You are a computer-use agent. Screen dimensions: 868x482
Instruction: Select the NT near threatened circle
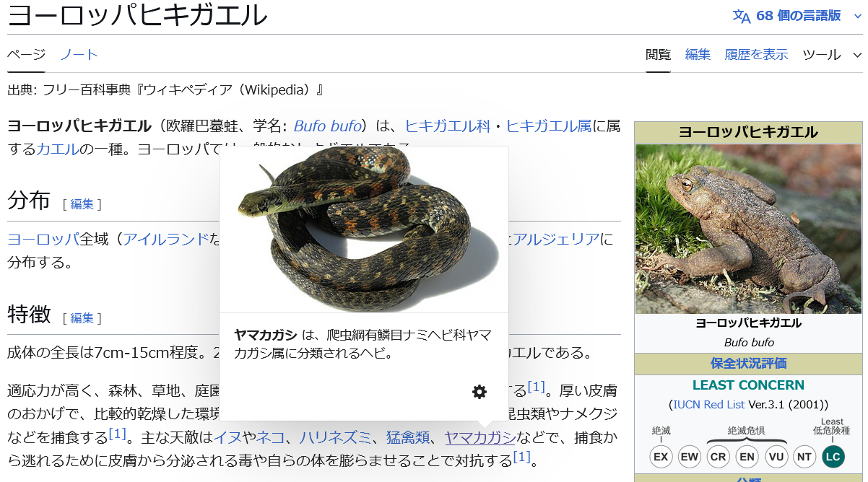pos(804,457)
